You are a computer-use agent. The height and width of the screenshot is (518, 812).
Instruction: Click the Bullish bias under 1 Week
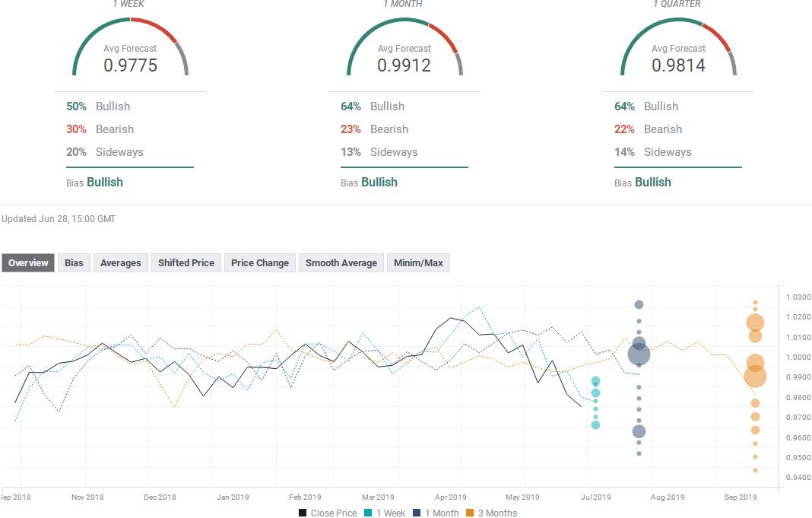point(105,183)
